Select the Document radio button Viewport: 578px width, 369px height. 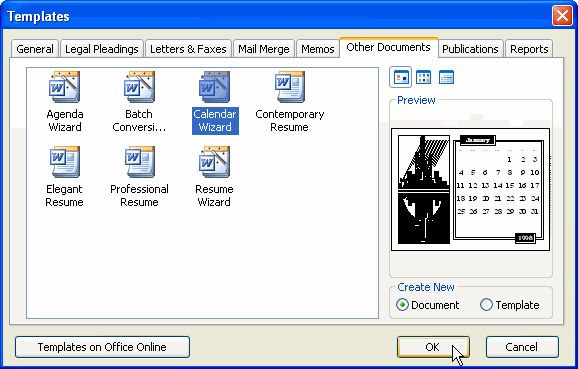(x=402, y=305)
